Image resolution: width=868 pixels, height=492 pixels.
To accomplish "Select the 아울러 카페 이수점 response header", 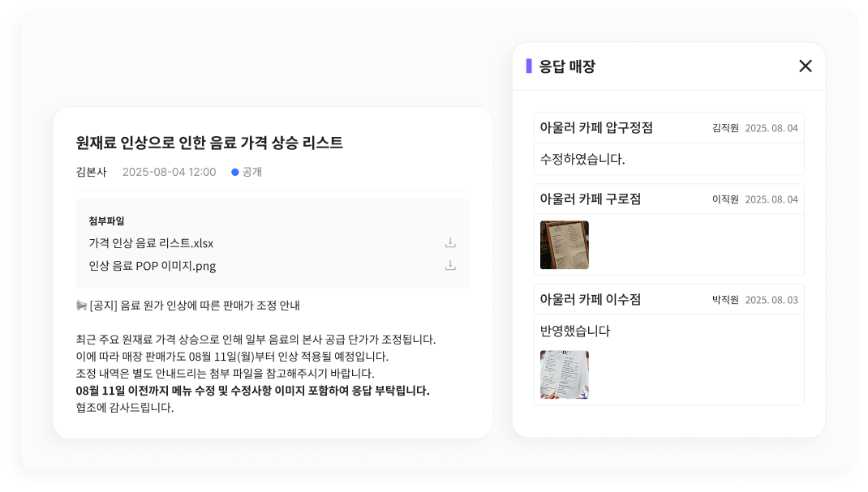I will (668, 300).
